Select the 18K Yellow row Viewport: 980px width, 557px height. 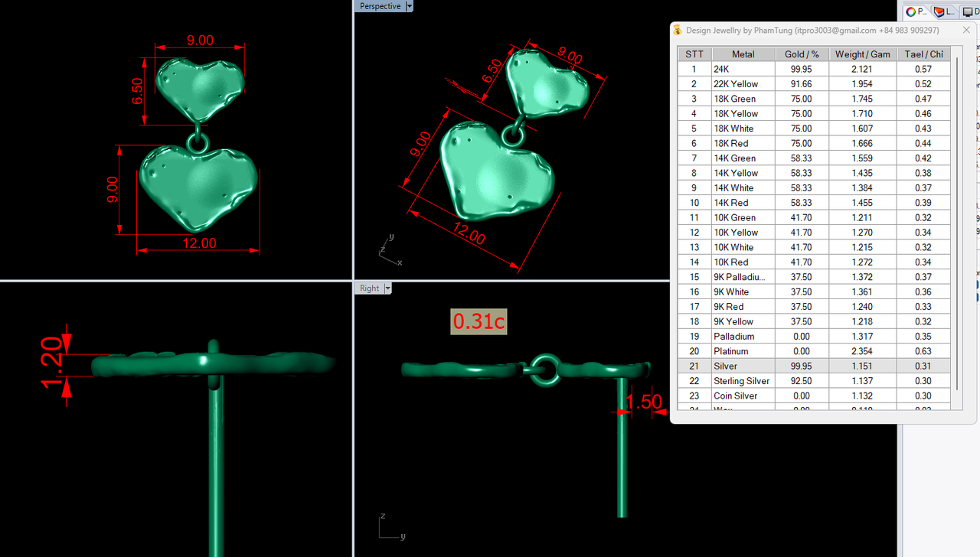point(815,113)
